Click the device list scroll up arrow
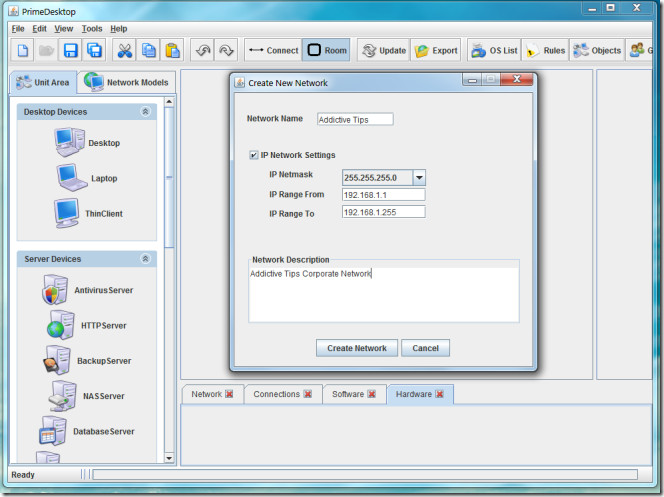Screen dimensions: 664x497 (x=169, y=102)
